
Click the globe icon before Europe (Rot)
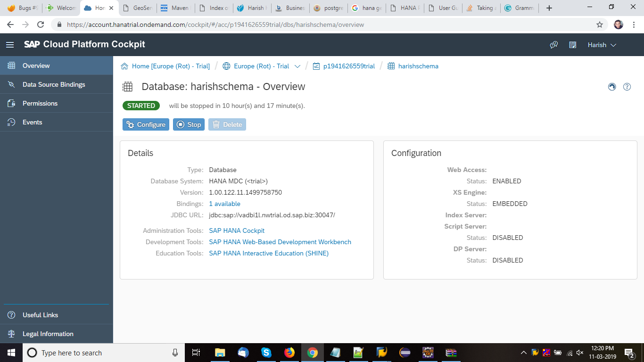[x=226, y=66]
